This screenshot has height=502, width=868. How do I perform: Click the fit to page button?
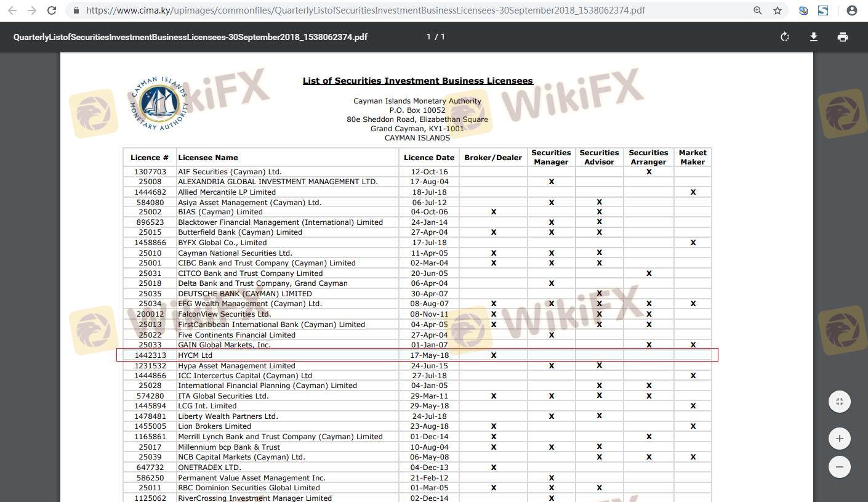pos(840,402)
